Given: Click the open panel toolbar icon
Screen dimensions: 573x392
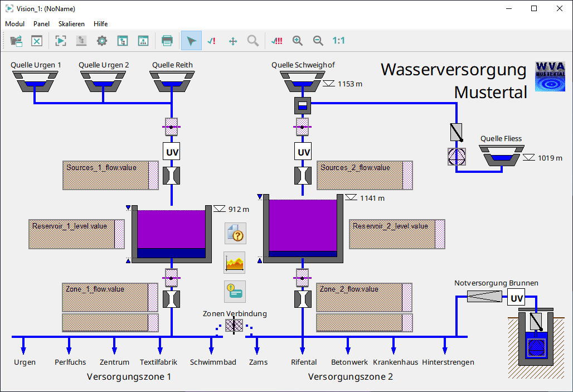Looking at the screenshot, I should pyautogui.click(x=16, y=41).
